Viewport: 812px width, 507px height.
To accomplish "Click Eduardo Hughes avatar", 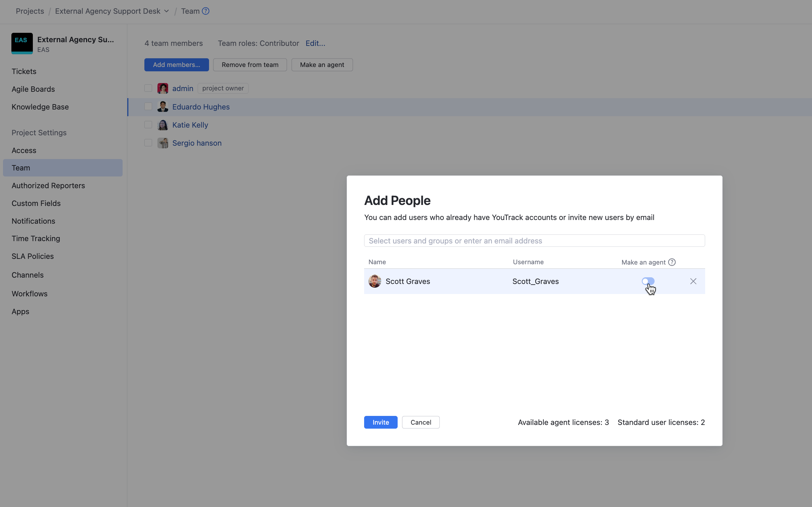I will tap(163, 107).
